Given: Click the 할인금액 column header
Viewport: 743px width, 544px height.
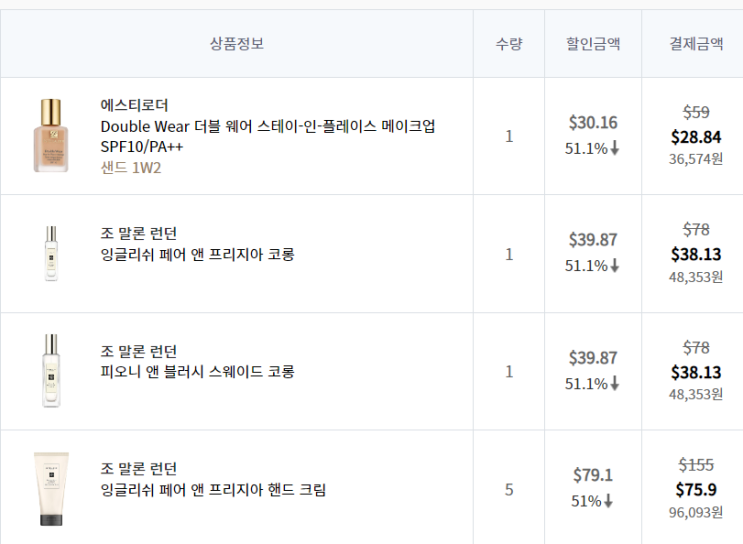Looking at the screenshot, I should pos(593,44).
